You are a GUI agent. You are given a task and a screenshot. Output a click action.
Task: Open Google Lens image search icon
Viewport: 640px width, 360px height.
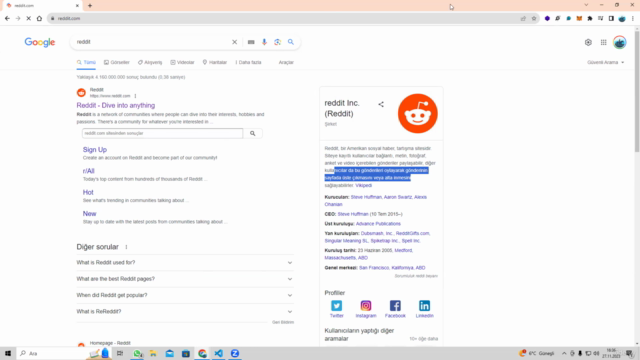pos(278,42)
